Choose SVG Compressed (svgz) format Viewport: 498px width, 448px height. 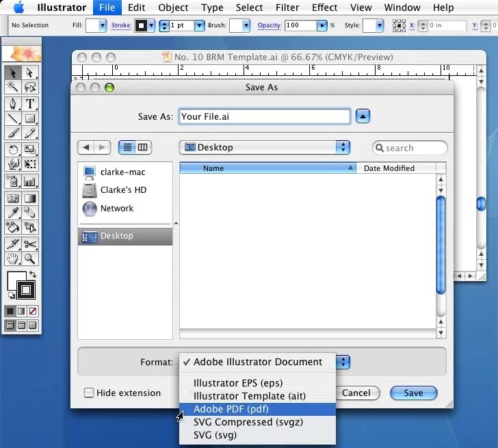point(257,422)
